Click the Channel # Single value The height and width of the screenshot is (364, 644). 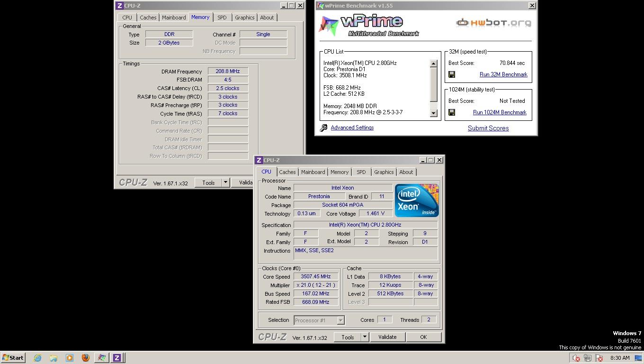(x=263, y=34)
